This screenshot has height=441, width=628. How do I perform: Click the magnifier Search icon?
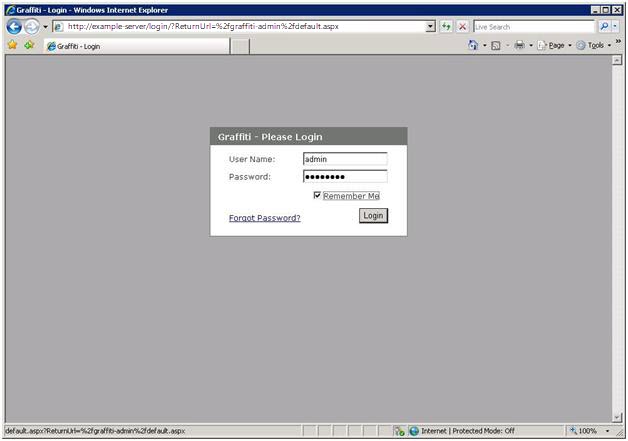click(604, 27)
